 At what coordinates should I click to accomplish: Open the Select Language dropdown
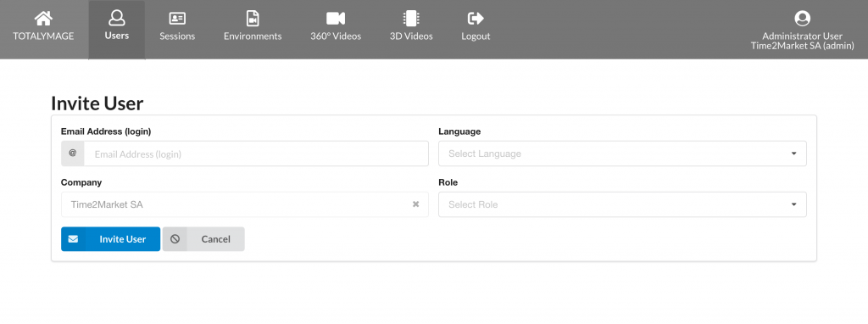pyautogui.click(x=622, y=154)
